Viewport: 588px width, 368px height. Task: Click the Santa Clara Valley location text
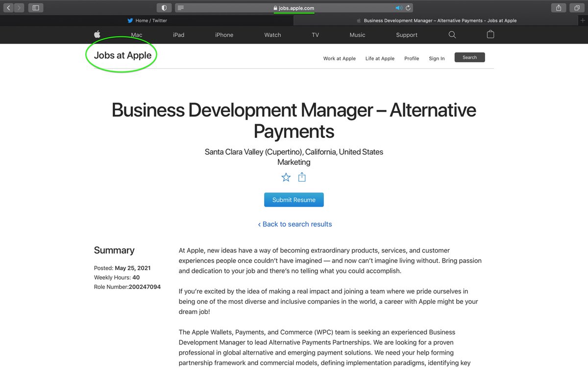[x=294, y=152]
